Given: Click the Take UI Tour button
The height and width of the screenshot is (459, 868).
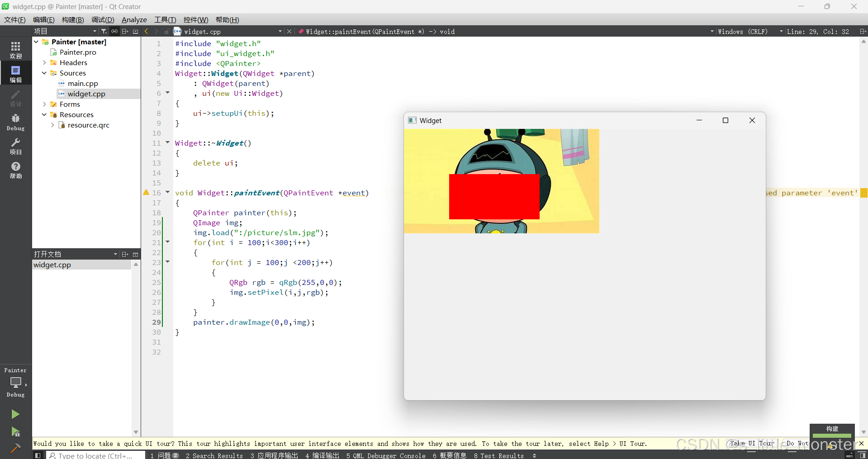Looking at the screenshot, I should click(x=752, y=443).
